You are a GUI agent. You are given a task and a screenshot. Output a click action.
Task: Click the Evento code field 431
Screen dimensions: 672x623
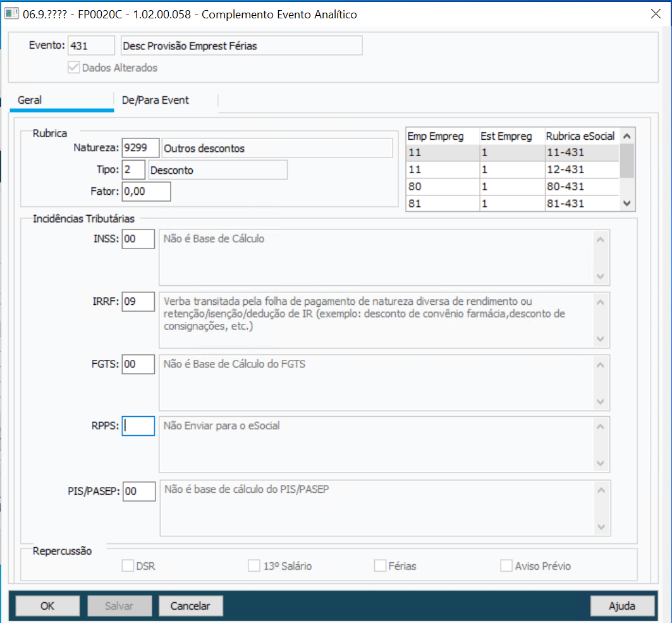91,46
